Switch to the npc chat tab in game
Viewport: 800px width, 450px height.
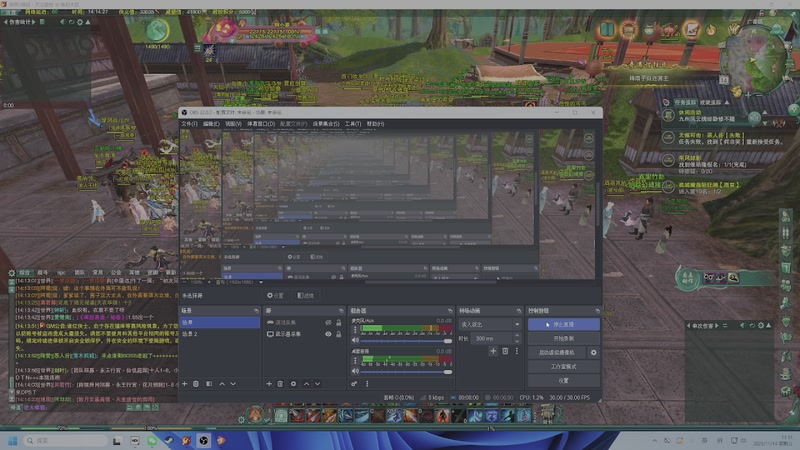(61, 273)
